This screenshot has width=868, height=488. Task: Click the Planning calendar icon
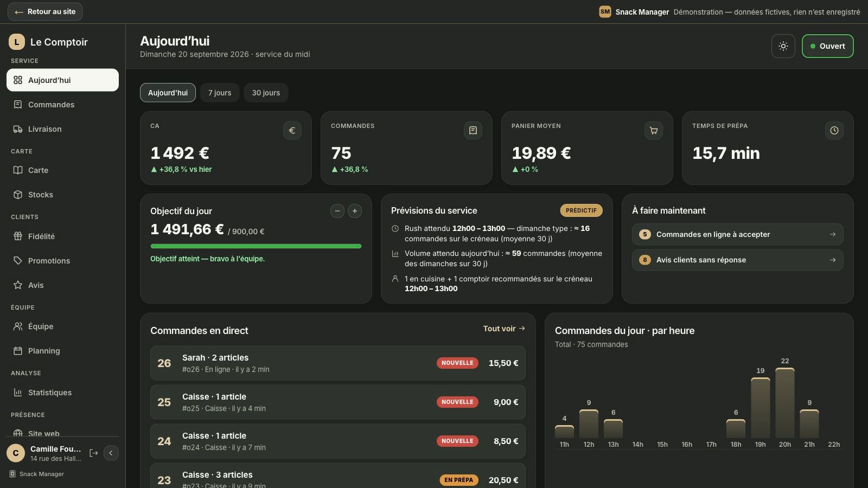(18, 351)
